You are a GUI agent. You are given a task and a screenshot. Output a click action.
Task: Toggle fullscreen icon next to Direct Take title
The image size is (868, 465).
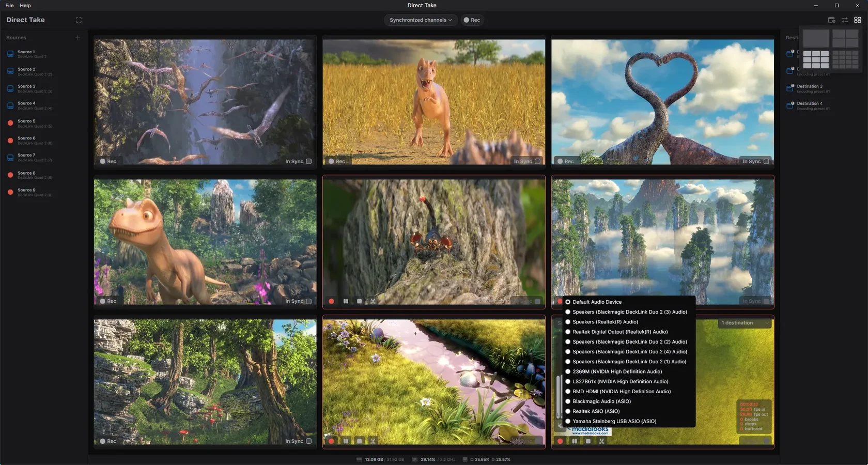coord(79,20)
